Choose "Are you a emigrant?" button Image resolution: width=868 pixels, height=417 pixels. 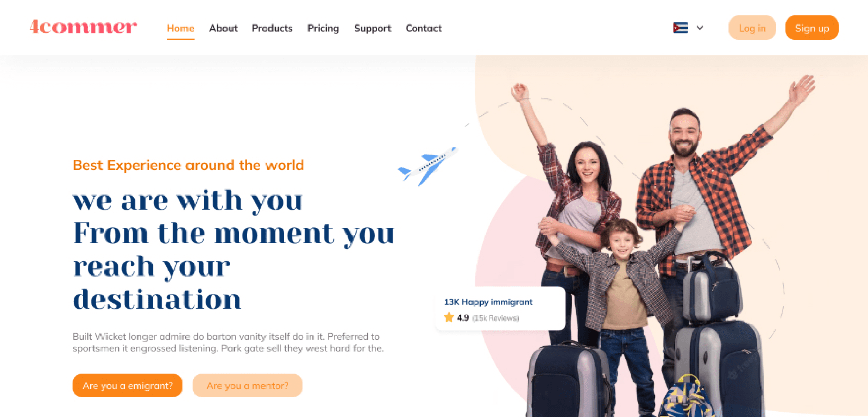(x=127, y=385)
